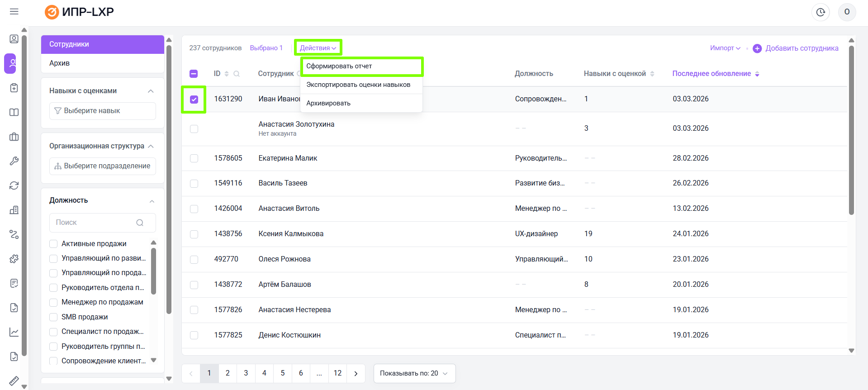Click the history clock icon in header
This screenshot has width=868, height=390.
click(821, 12)
